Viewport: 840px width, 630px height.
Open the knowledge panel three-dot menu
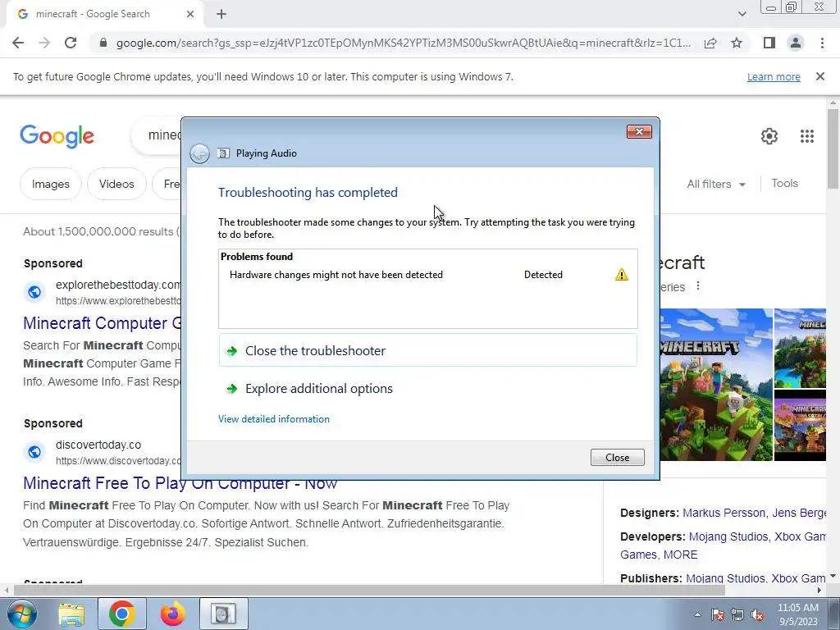tap(697, 285)
